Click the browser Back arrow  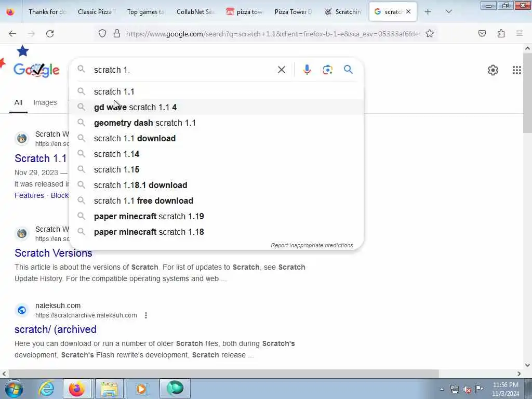[12, 34]
